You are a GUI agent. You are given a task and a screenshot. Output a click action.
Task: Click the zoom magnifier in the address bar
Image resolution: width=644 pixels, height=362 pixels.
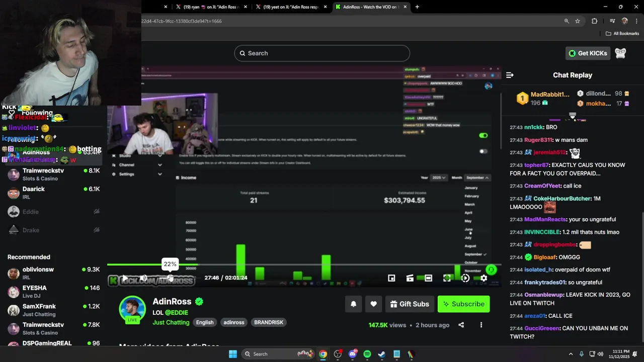coord(567,21)
